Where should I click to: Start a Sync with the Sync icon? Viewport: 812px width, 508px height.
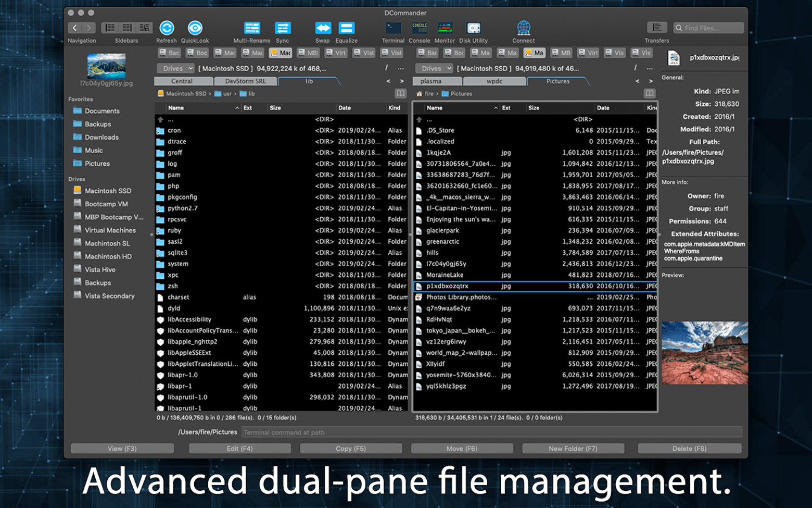pos(283,28)
